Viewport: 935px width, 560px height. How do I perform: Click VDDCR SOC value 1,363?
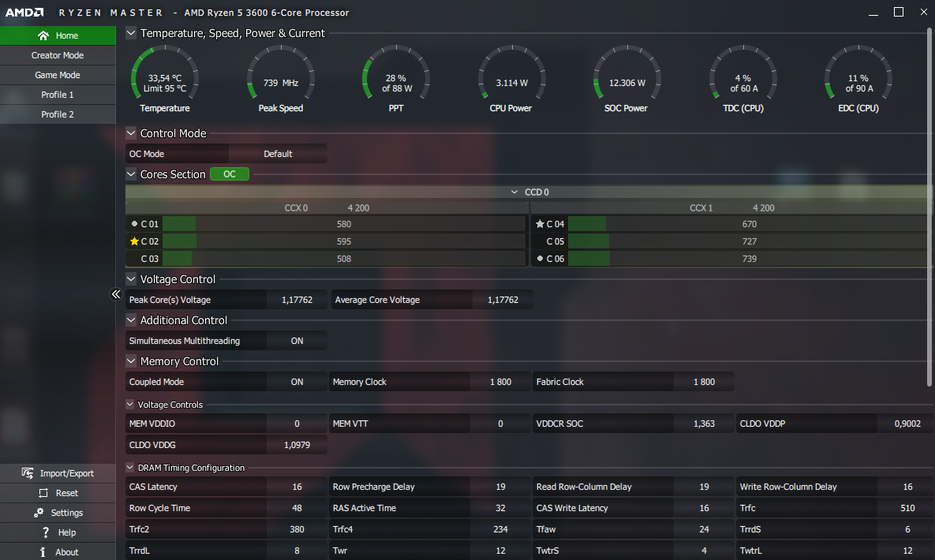click(704, 424)
